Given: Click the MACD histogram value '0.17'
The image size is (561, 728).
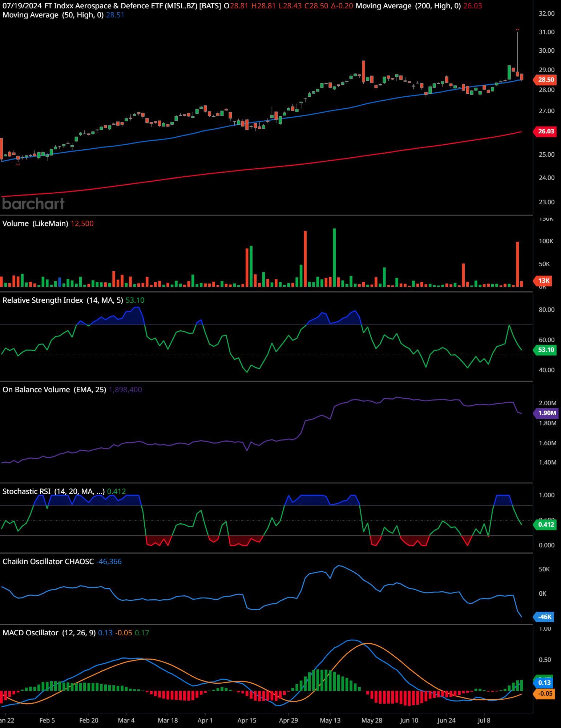Looking at the screenshot, I should coord(142,633).
